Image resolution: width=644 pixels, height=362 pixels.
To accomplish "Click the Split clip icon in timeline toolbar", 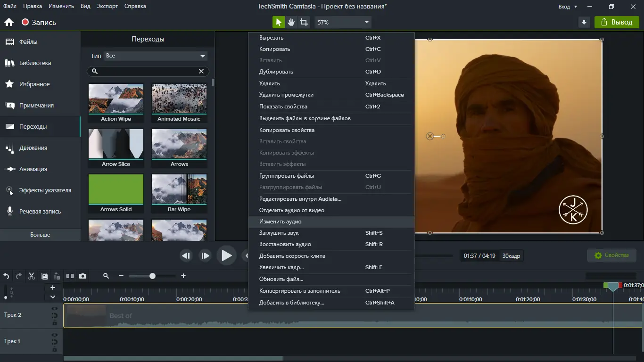I will click(x=70, y=276).
